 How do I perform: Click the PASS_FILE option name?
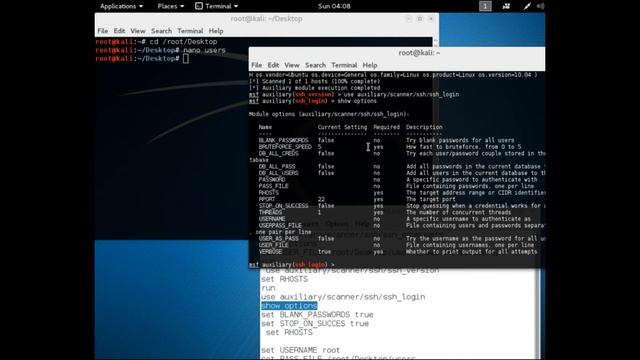tap(273, 186)
